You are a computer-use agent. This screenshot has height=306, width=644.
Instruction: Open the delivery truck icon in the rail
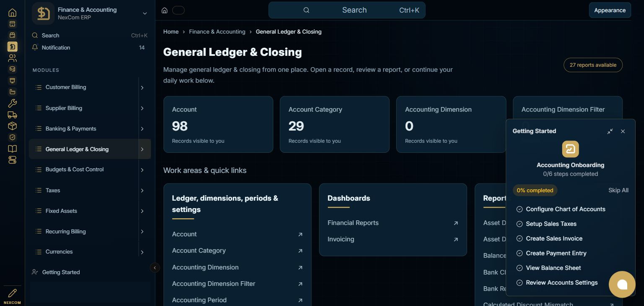(12, 115)
